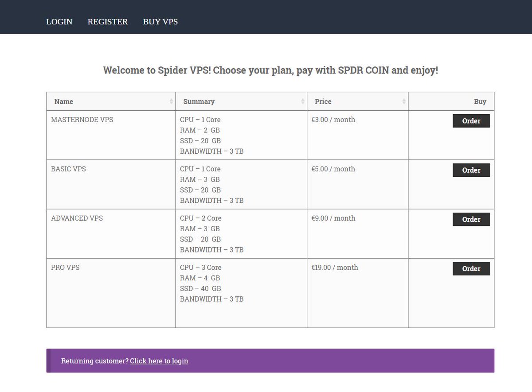This screenshot has width=532, height=392.
Task: Order the PRO VPS plan
Action: point(471,268)
